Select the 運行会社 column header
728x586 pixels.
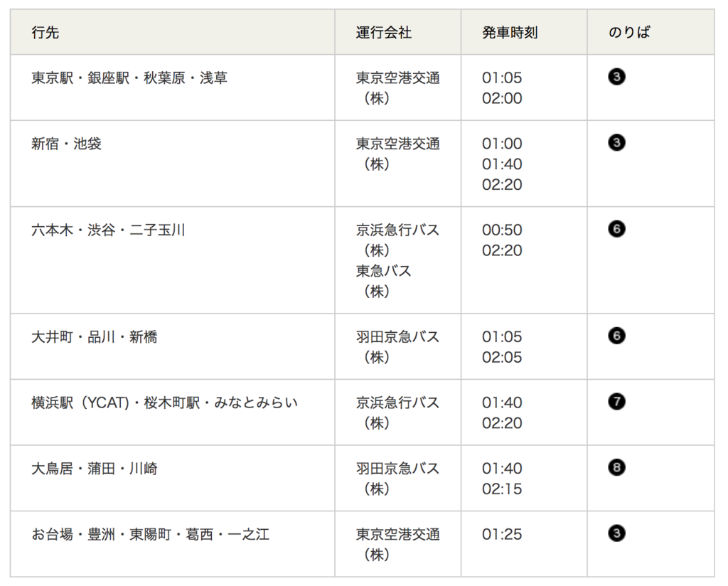(383, 33)
